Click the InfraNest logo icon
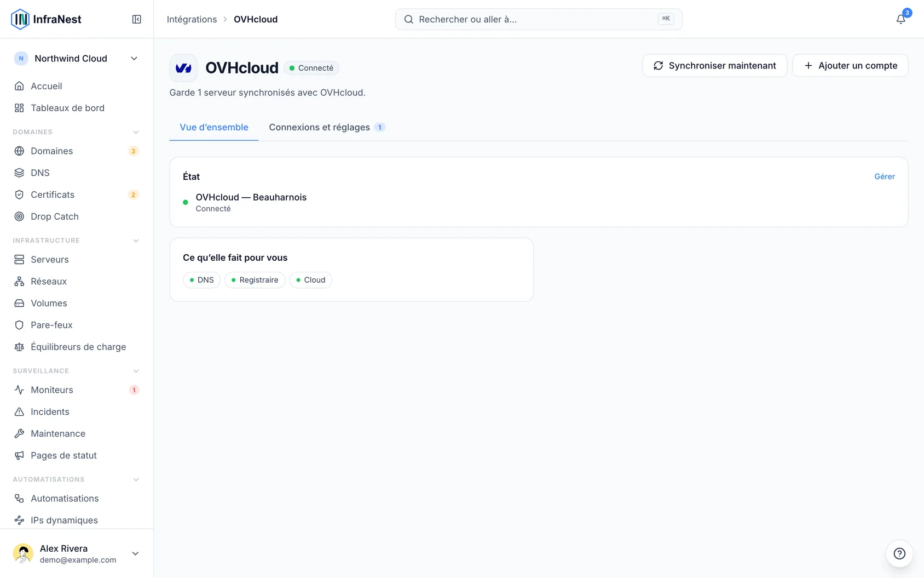This screenshot has height=578, width=924. (20, 19)
